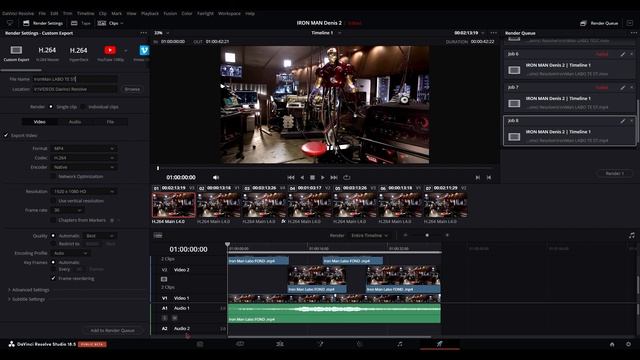This screenshot has height=360, width=640.
Task: Switch to the File settings tab
Action: tap(110, 122)
